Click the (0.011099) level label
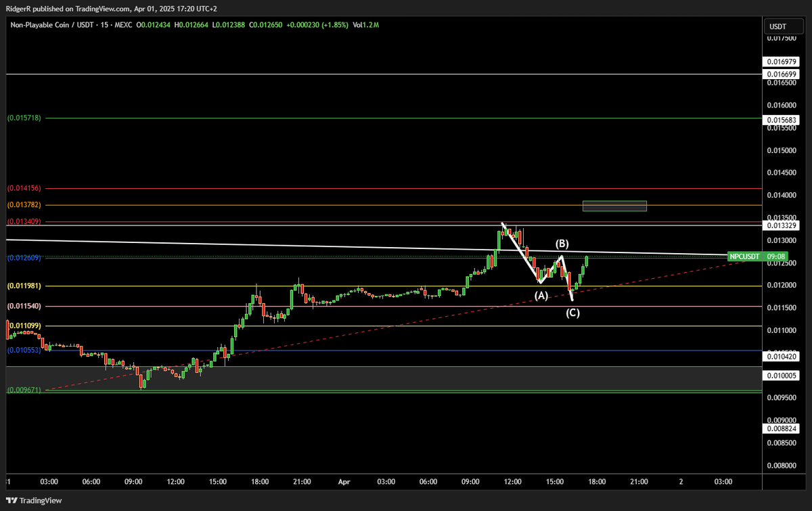This screenshot has height=511, width=812. 24,326
